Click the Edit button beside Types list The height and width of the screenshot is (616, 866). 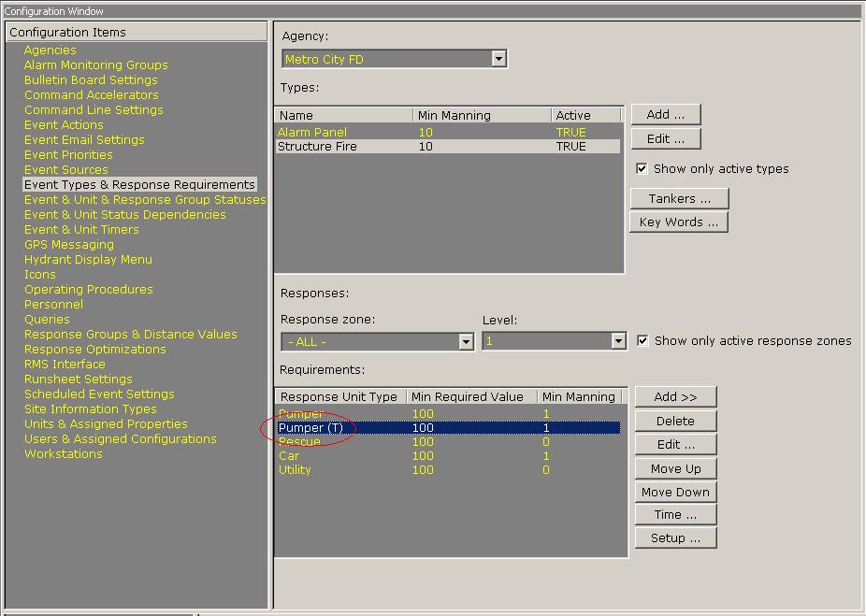pos(665,139)
